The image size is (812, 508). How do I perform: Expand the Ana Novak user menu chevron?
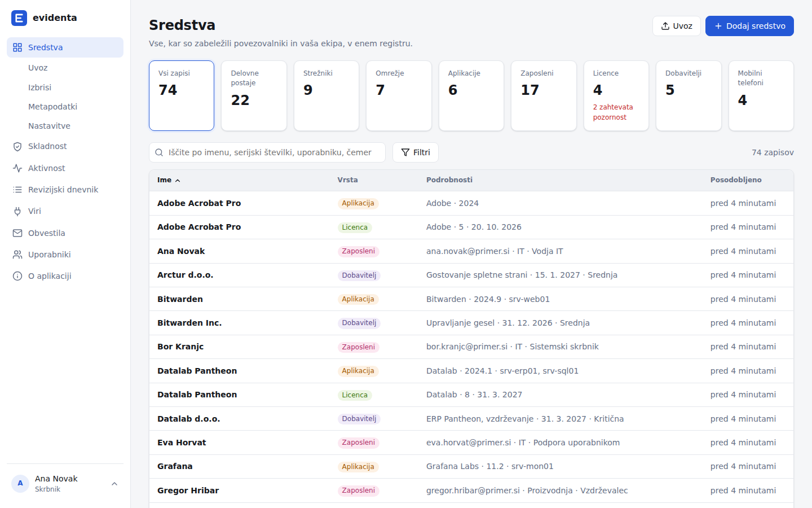(114, 484)
